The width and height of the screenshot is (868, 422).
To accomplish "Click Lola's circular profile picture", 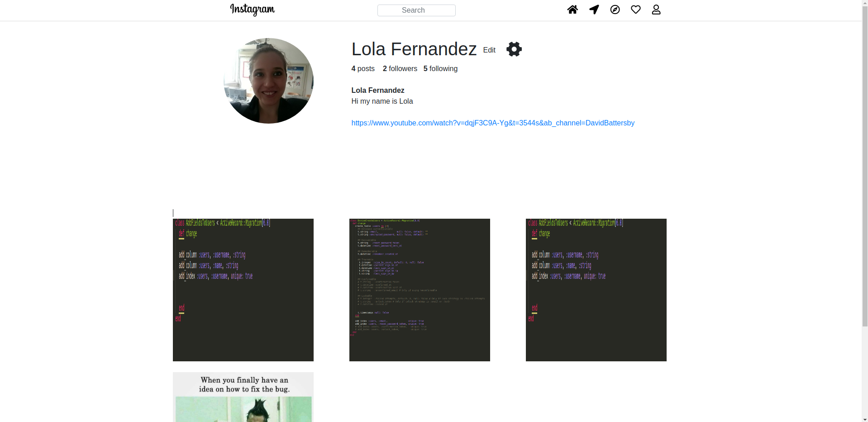I will tap(268, 81).
